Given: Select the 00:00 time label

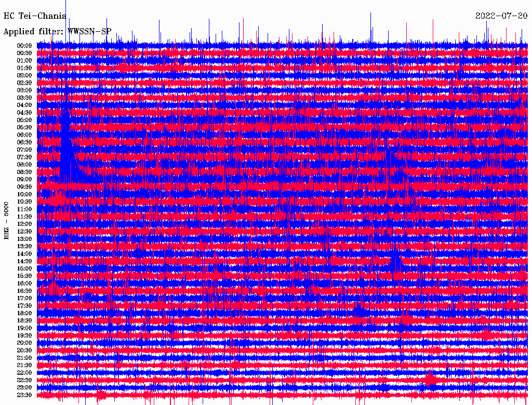Looking at the screenshot, I should click(24, 46).
